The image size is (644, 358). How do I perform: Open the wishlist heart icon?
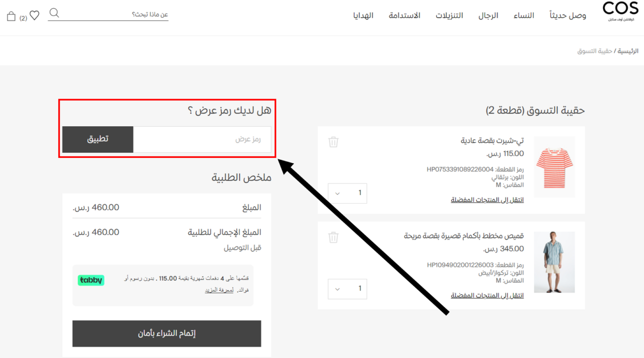pyautogui.click(x=34, y=15)
